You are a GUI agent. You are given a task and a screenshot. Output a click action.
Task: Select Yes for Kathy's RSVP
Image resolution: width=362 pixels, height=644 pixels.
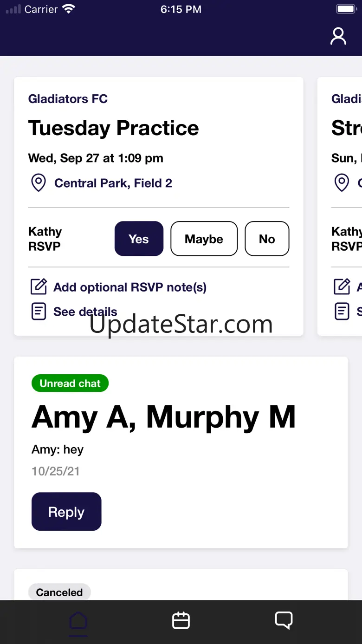(139, 239)
